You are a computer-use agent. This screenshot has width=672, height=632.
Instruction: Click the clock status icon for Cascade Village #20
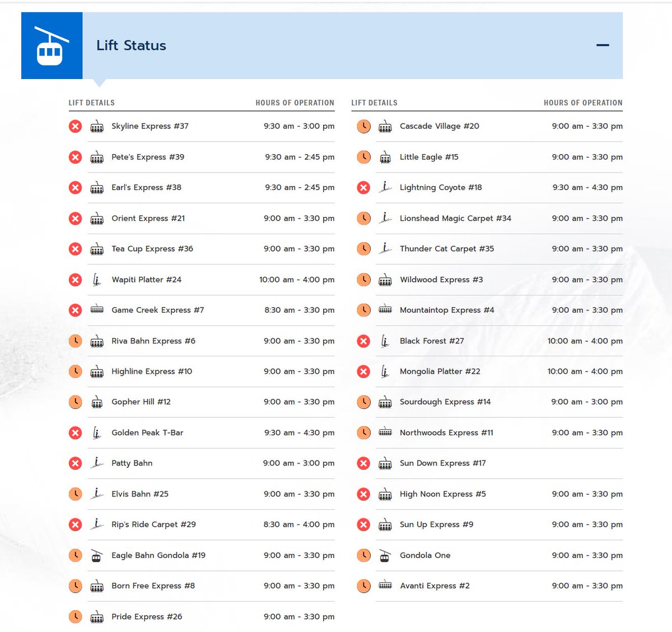pos(363,127)
